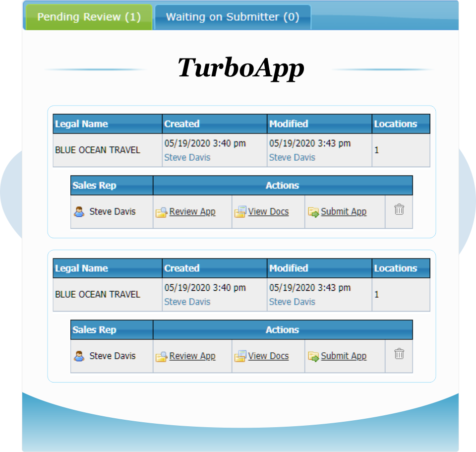
Task: Click the View Docs documents icon in the first card
Action: (x=240, y=212)
